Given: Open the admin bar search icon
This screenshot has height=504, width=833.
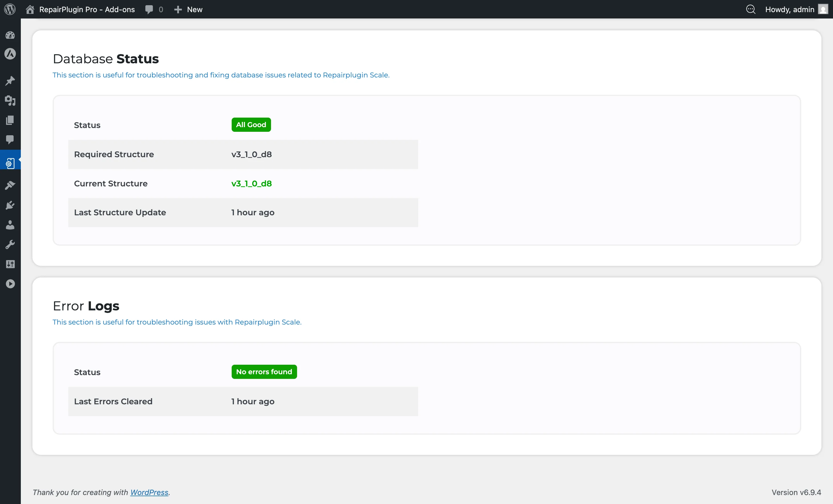Looking at the screenshot, I should pyautogui.click(x=751, y=9).
